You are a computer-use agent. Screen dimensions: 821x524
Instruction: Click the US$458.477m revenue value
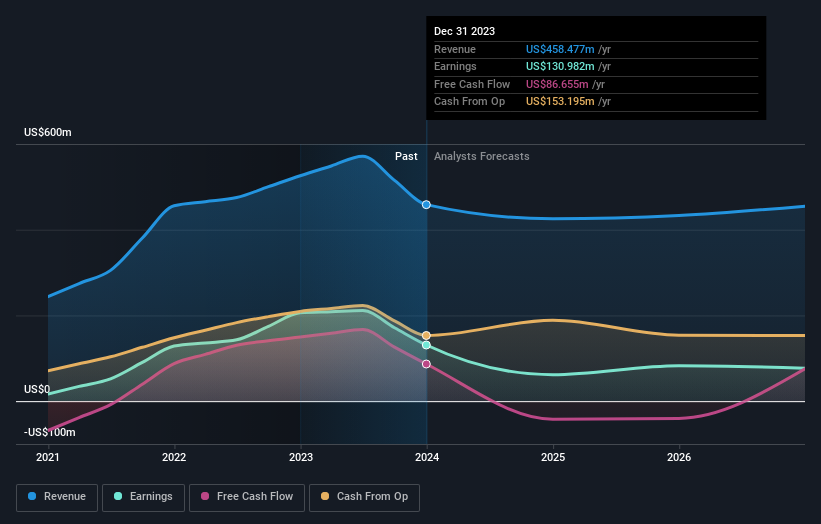(x=560, y=49)
